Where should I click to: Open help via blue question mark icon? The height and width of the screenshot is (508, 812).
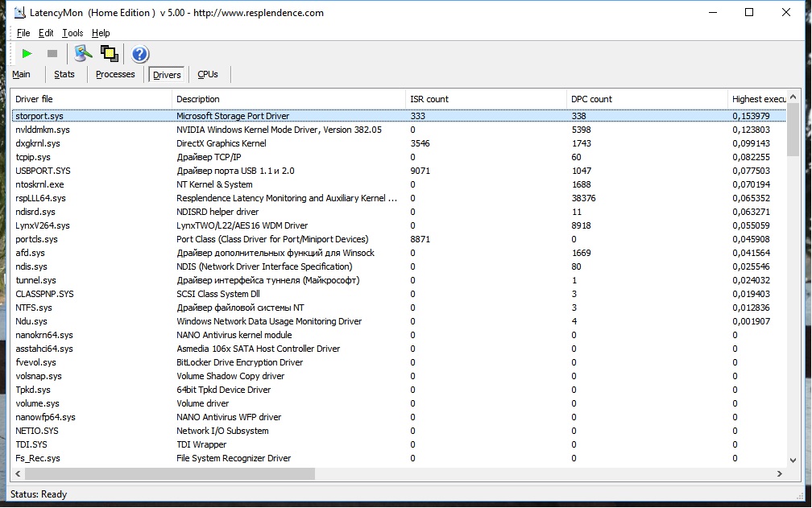point(140,54)
